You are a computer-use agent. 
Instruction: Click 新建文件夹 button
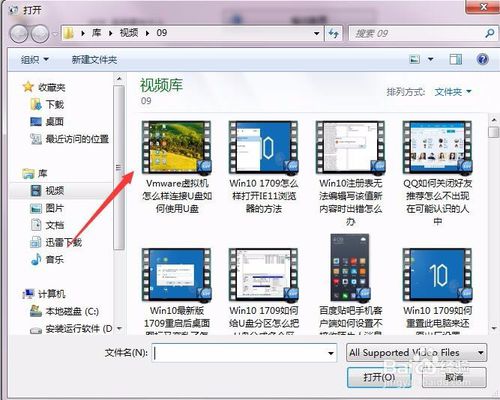[x=94, y=60]
